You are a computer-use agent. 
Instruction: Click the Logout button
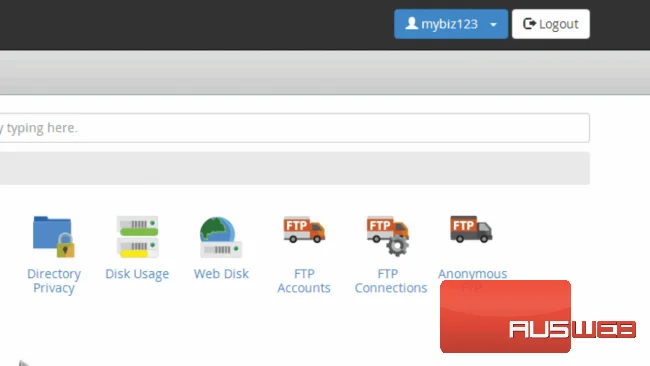[551, 24]
